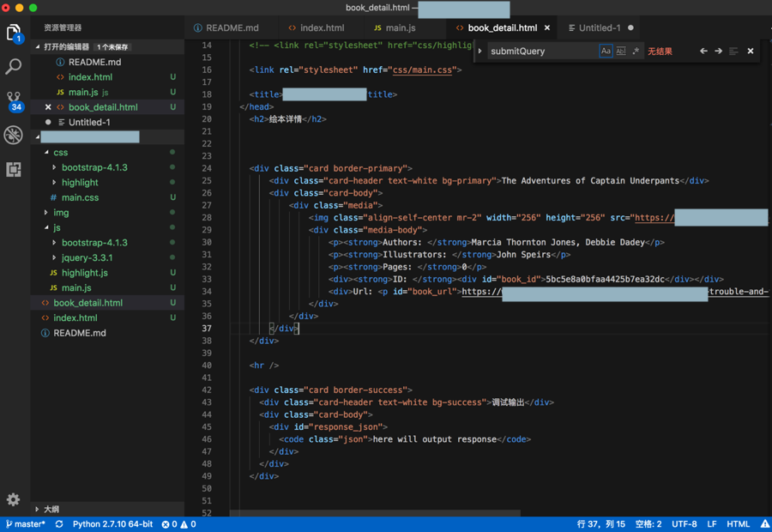Switch to the index.html editor tab
772x532 pixels.
(322, 28)
